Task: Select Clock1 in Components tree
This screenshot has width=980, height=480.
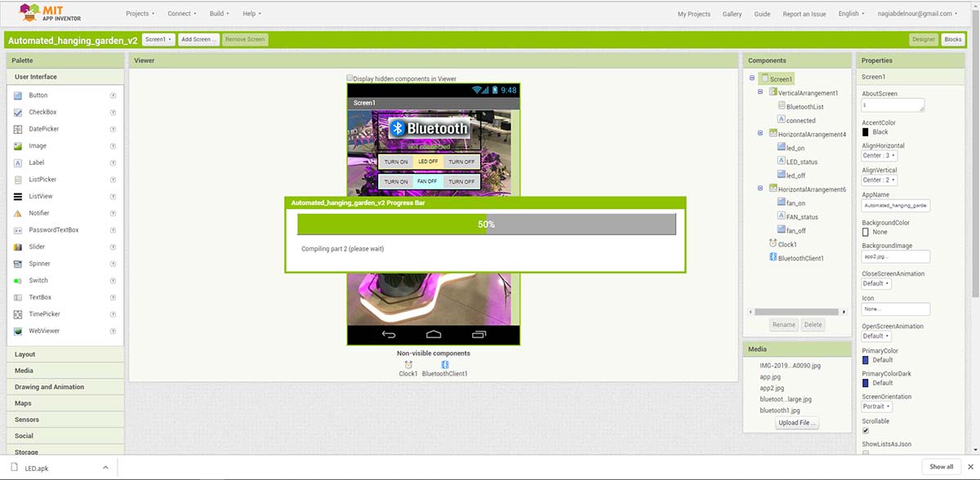Action: tap(782, 244)
